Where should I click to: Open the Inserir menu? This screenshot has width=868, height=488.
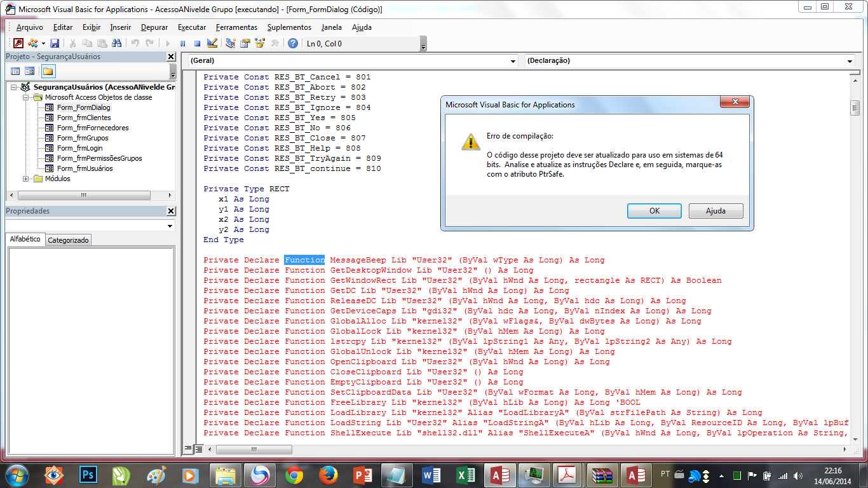click(x=121, y=27)
